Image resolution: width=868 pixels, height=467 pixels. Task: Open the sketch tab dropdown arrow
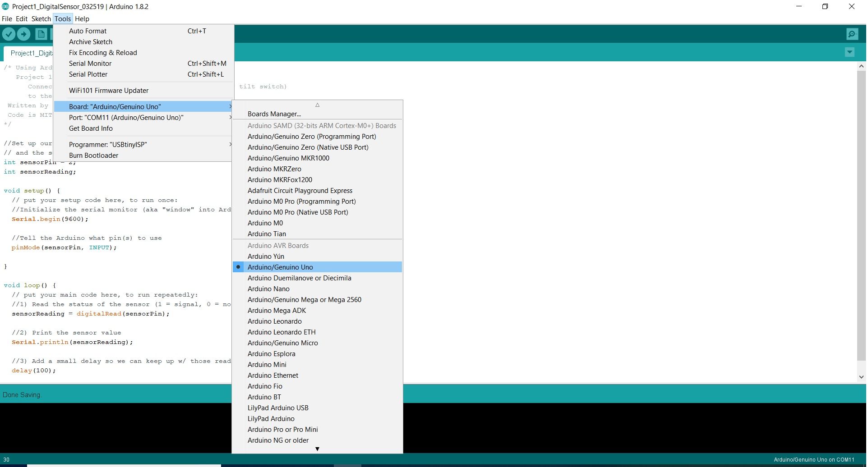point(850,52)
